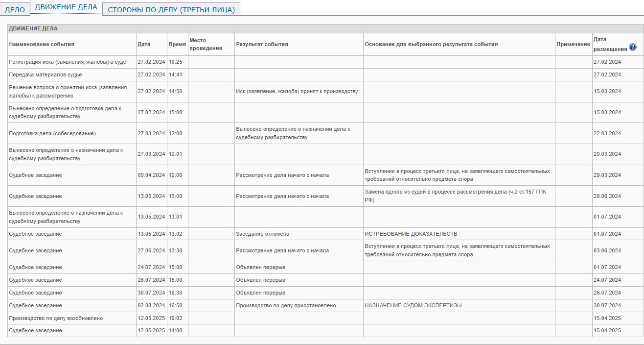
Task: Select the НАЗНАЧЕНИЕ СУДОМ ЭКСПЕРТИЗЫ cell
Action: click(x=413, y=306)
